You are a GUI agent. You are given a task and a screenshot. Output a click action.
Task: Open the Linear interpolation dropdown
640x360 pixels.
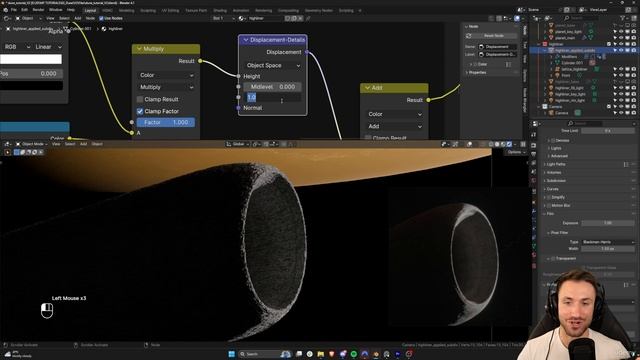[x=48, y=47]
